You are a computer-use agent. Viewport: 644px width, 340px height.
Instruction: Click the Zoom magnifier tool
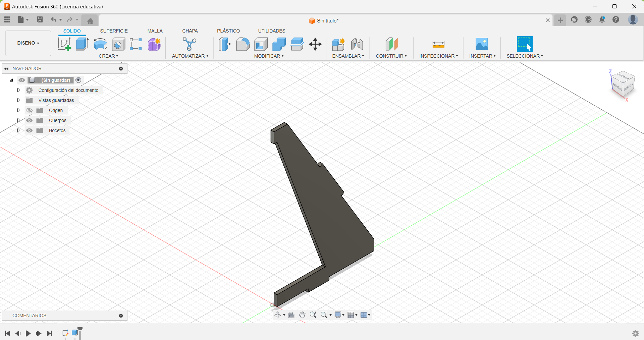[x=313, y=315]
